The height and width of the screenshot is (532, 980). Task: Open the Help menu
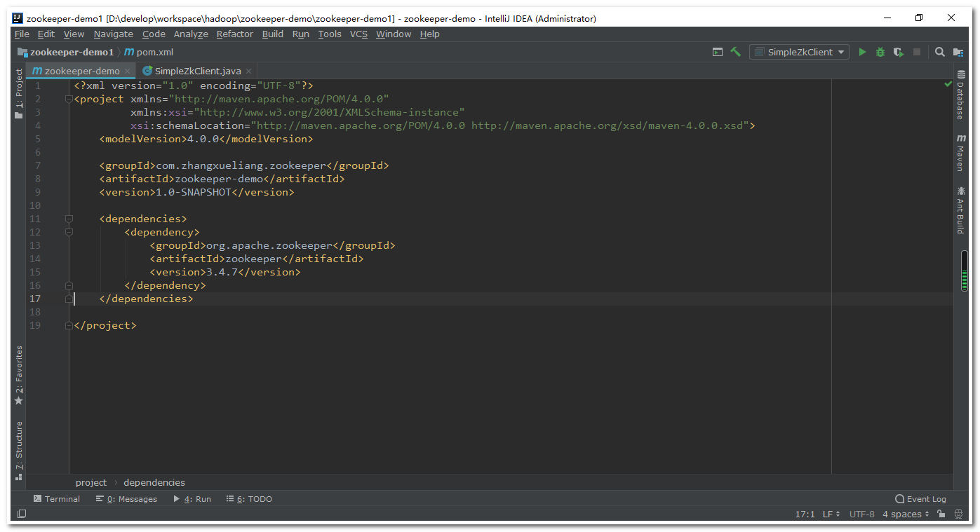[430, 34]
